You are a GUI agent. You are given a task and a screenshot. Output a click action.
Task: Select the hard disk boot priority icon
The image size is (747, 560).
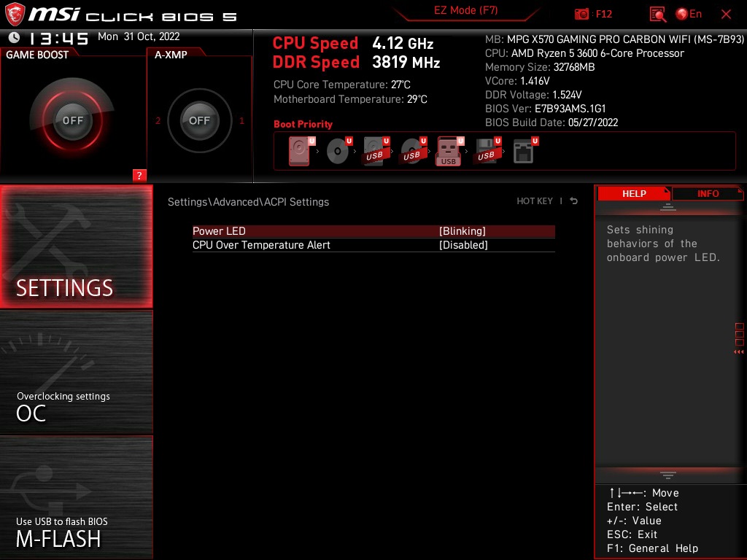click(301, 151)
